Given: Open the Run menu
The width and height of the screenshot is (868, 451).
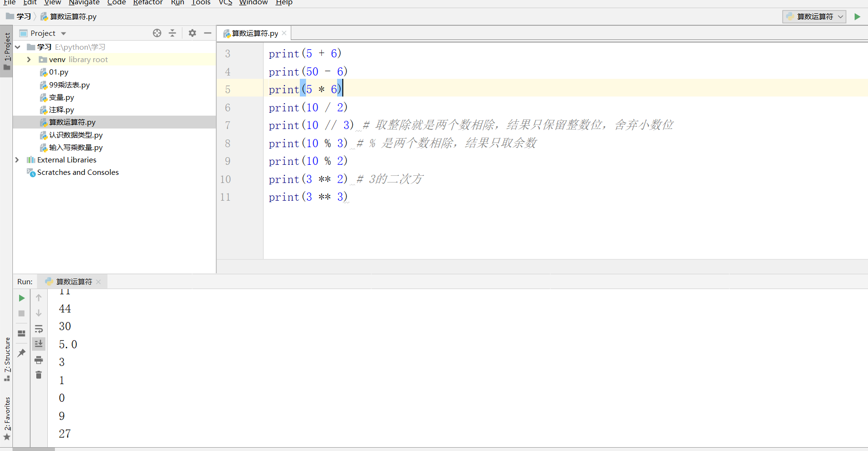Looking at the screenshot, I should [178, 2].
